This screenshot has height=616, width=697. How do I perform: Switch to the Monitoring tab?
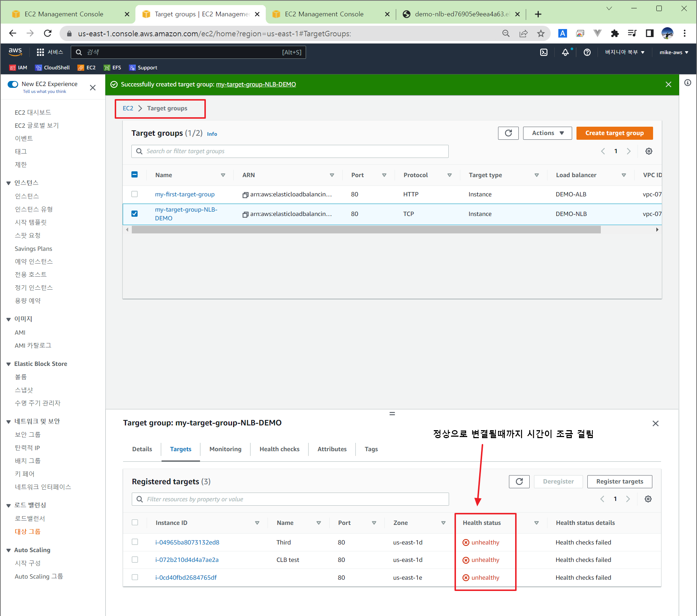tap(225, 449)
